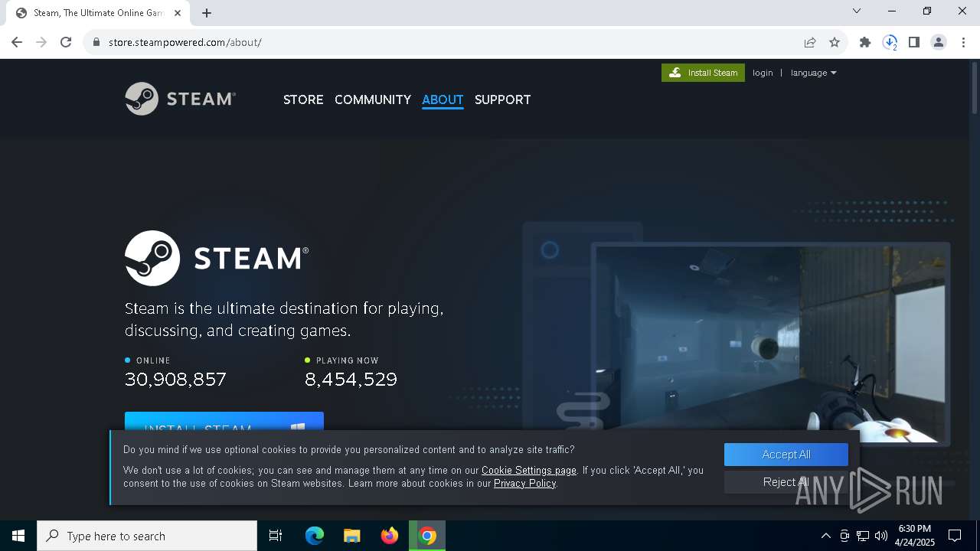Launch Firefox from the taskbar
Image resolution: width=980 pixels, height=551 pixels.
[390, 536]
